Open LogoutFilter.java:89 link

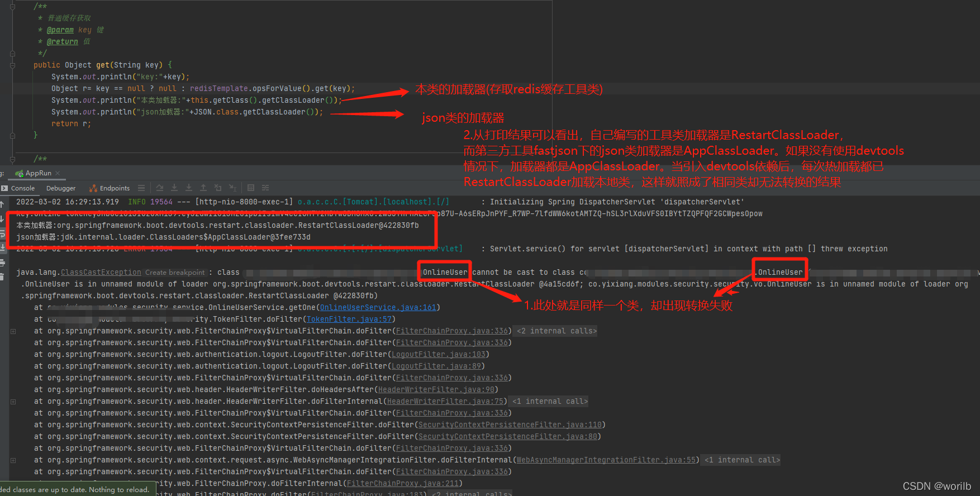tap(436, 366)
